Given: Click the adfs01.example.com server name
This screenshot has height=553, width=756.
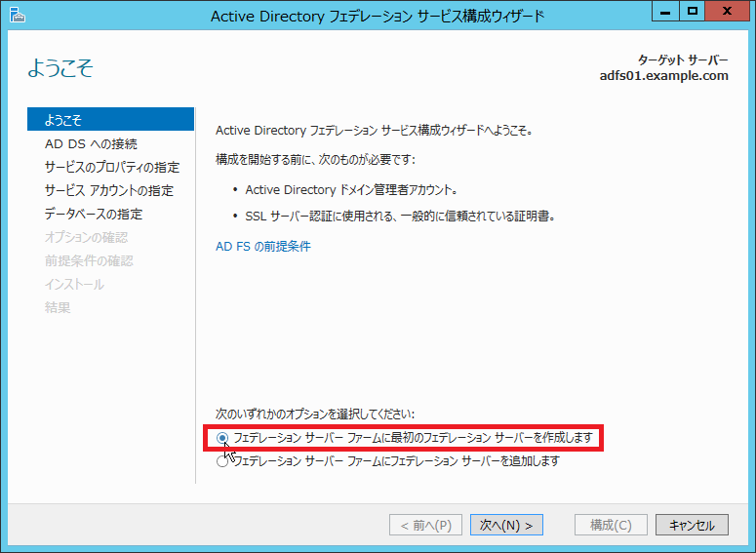Looking at the screenshot, I should click(x=664, y=76).
